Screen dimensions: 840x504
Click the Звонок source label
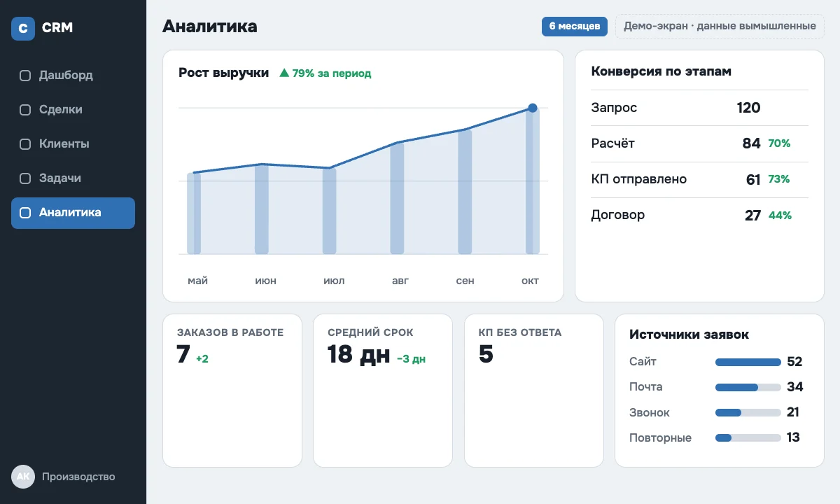tap(650, 412)
